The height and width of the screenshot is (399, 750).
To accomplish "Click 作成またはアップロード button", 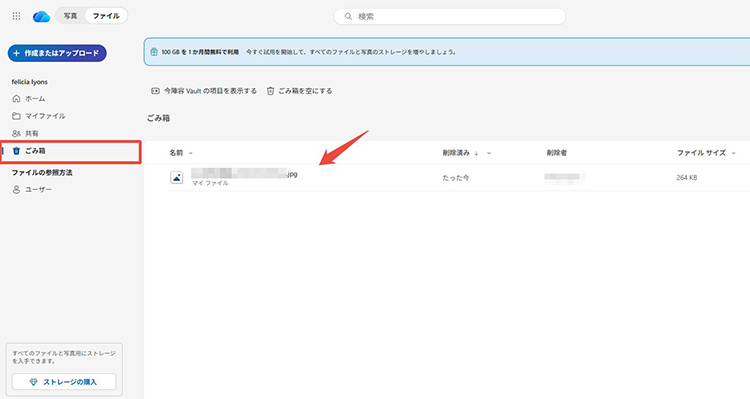I will [x=57, y=53].
